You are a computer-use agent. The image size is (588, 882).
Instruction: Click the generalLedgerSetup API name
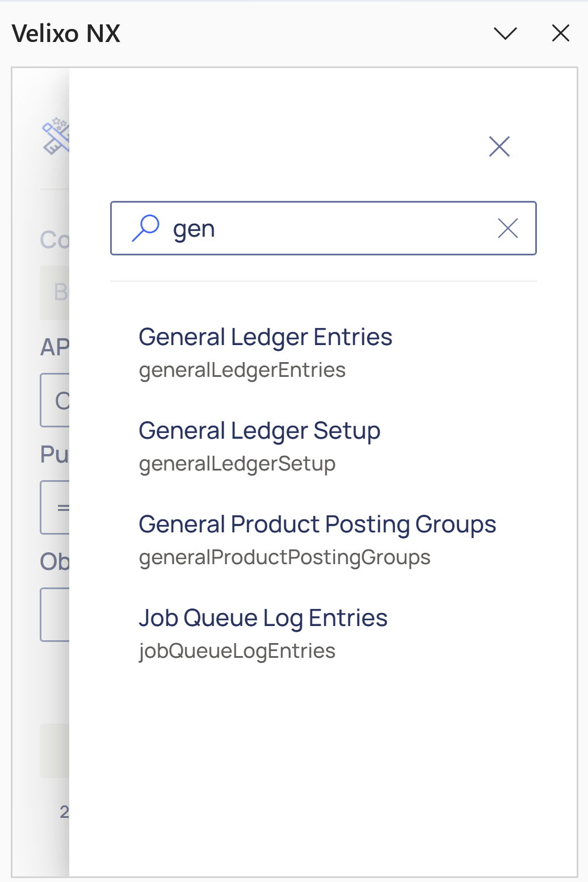(x=237, y=464)
